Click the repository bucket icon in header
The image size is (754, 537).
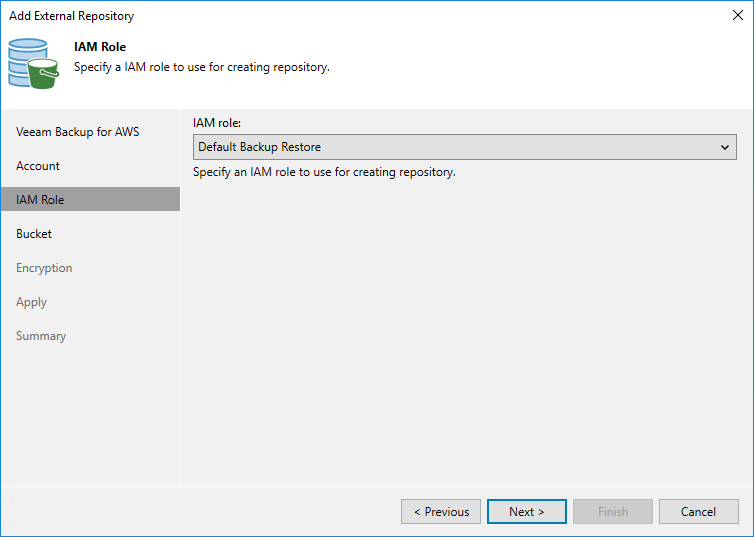pyautogui.click(x=33, y=62)
